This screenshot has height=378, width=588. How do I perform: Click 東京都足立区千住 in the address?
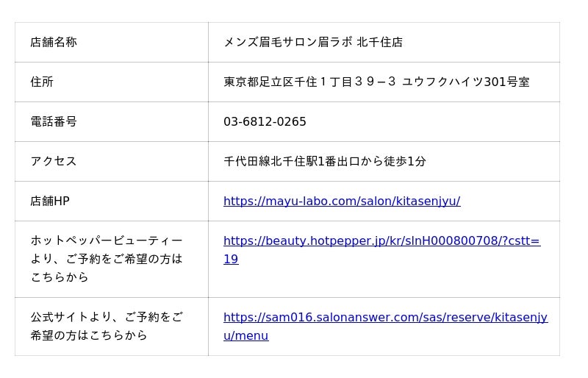click(x=270, y=82)
